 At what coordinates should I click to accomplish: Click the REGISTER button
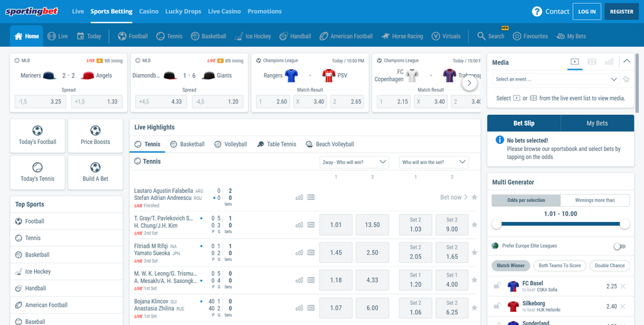coord(621,11)
